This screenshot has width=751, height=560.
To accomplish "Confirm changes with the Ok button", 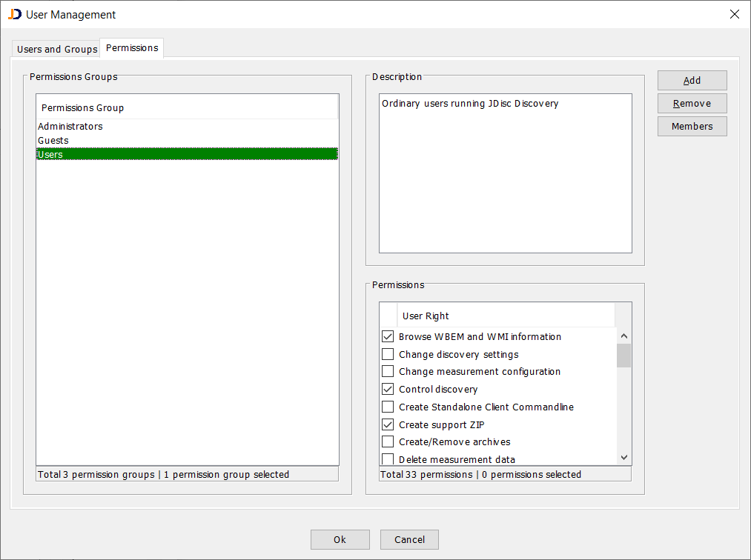I will 340,539.
